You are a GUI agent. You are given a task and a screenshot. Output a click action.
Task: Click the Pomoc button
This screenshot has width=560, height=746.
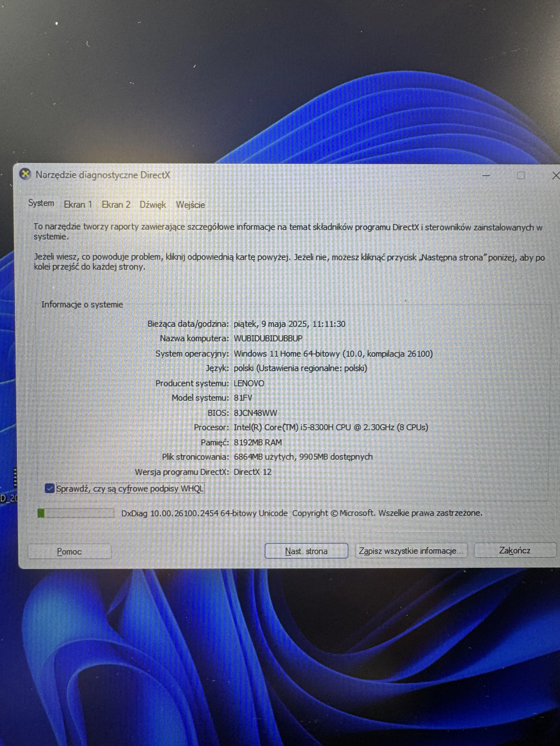click(69, 551)
